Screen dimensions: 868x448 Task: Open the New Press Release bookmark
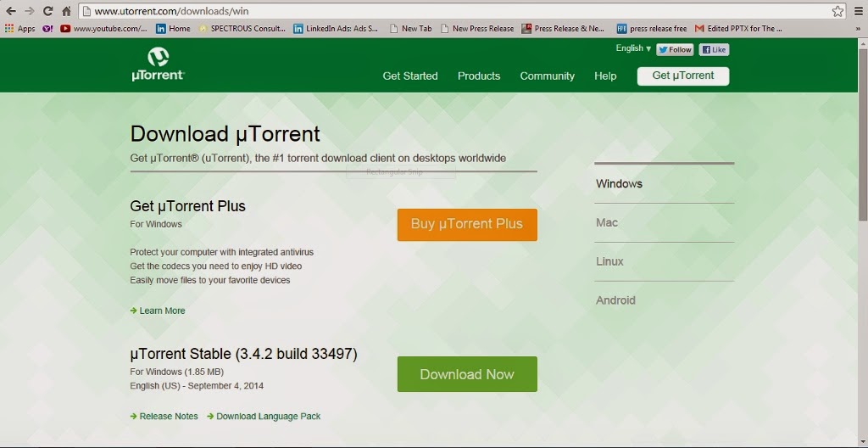(x=477, y=28)
